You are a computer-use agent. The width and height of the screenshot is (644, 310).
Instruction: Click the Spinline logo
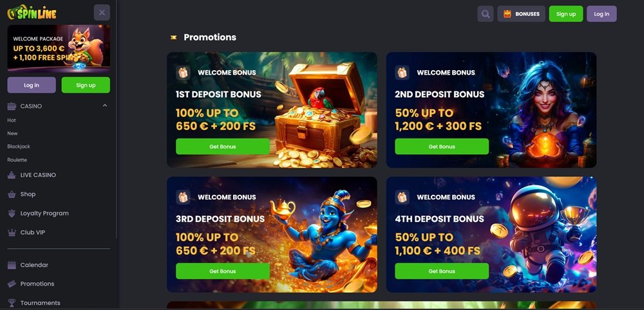point(32,13)
